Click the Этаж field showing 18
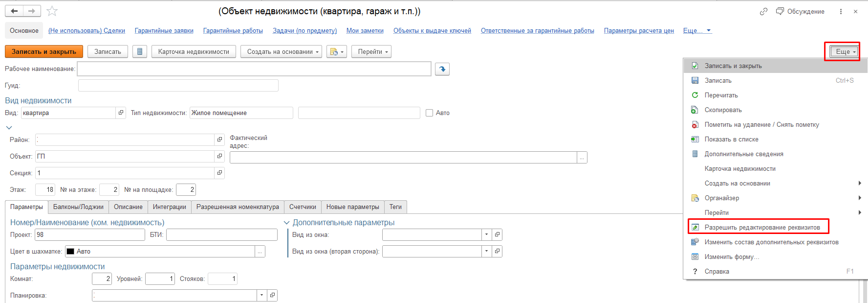Image resolution: width=868 pixels, height=303 pixels. (x=45, y=189)
